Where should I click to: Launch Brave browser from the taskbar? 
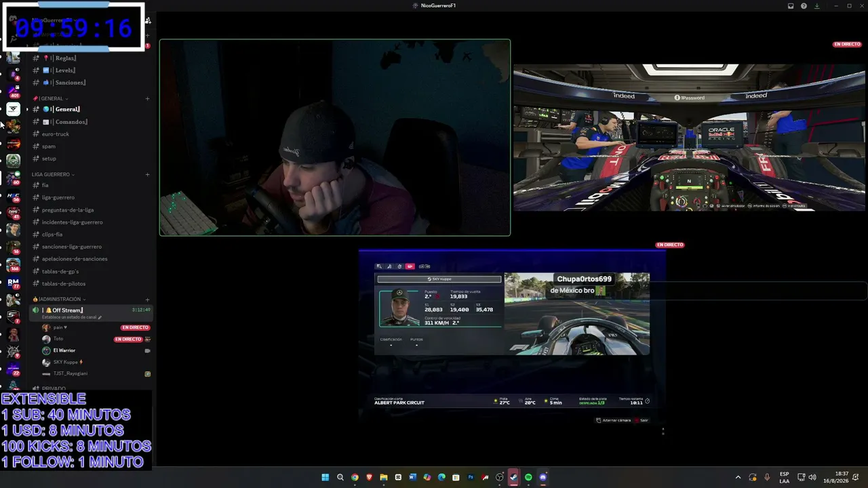[369, 477]
